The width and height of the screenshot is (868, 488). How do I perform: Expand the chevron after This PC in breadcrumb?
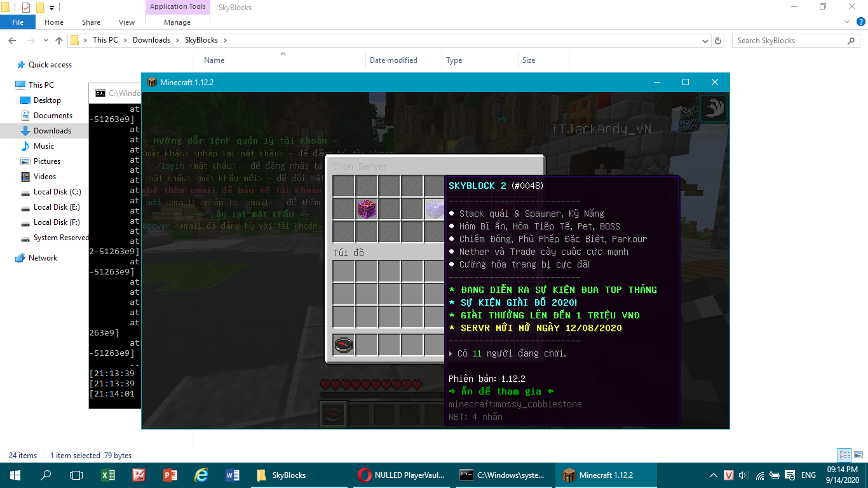(x=125, y=40)
